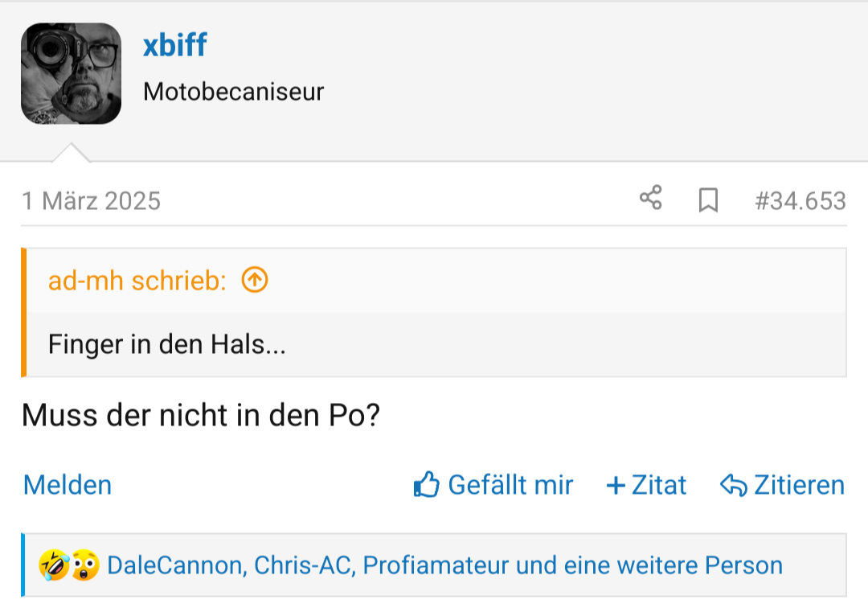Screen dimensions: 868x608
Task: Bookmark this post with the bookmark icon
Action: 708,199
